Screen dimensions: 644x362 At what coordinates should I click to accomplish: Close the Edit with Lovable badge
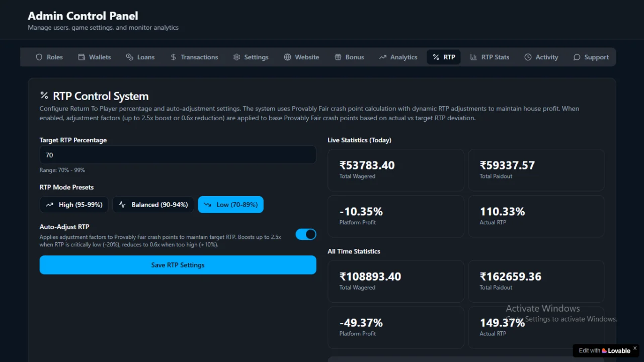coord(635,348)
